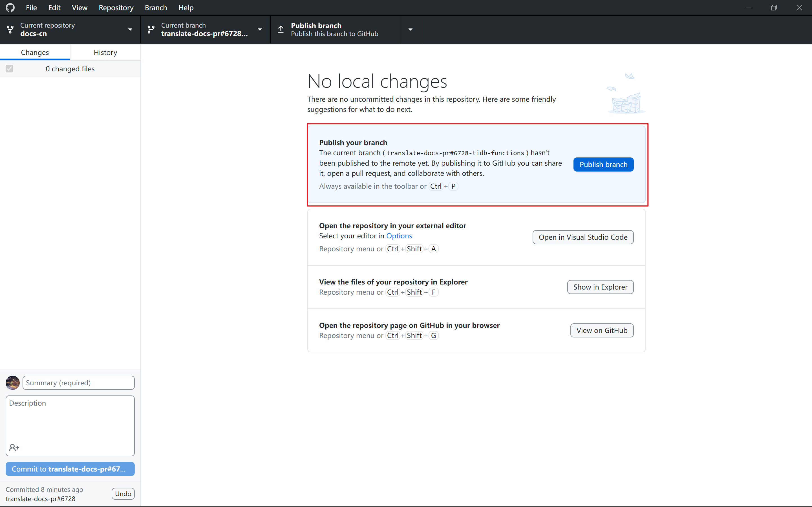Screen dimensions: 812x507
Task: Follow the Options link for editor selection
Action: pos(399,236)
